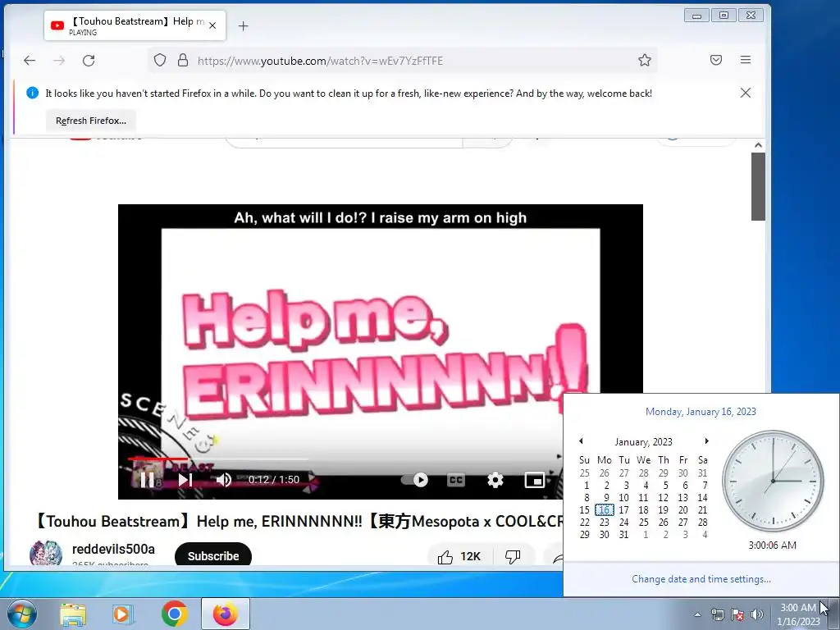Seek on the red video progress bar
Screen dimensions: 840x630
coord(218,459)
